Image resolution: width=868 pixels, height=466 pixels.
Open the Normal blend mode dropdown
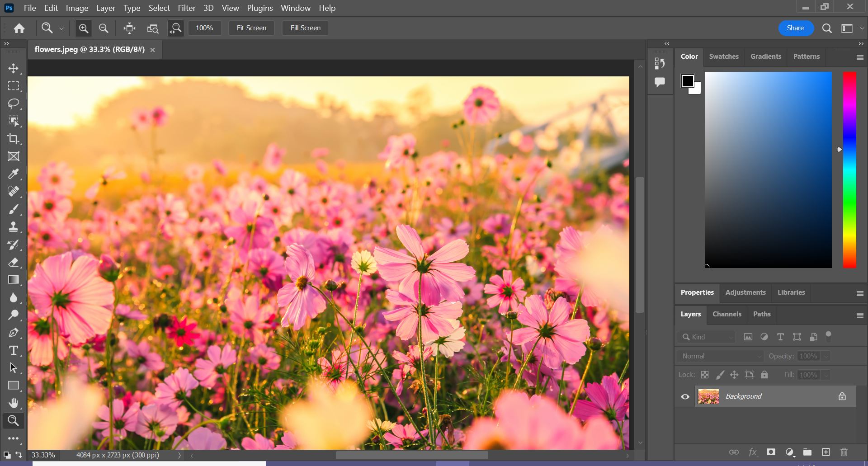pyautogui.click(x=720, y=356)
